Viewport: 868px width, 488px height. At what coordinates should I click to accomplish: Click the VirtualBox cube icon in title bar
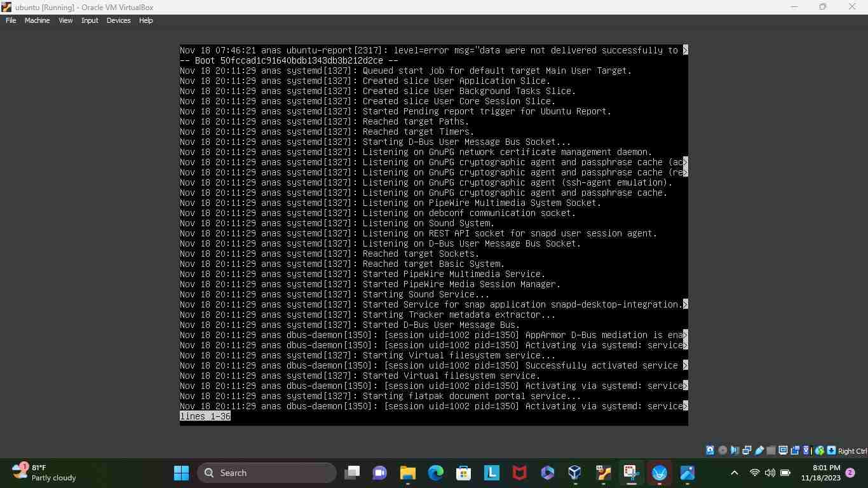(6, 7)
